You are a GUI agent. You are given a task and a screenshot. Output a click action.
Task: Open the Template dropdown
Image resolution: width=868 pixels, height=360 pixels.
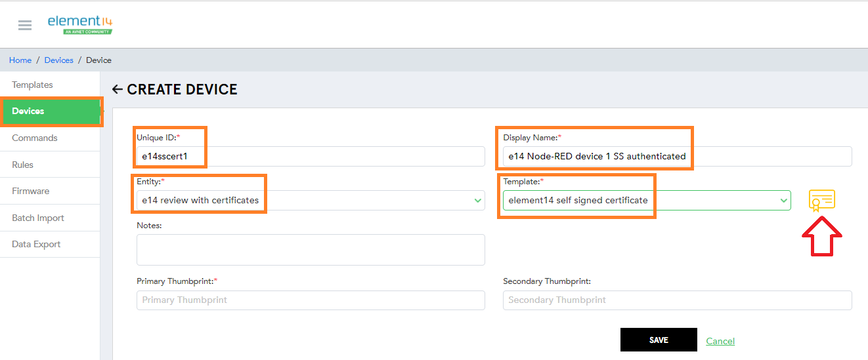(647, 200)
